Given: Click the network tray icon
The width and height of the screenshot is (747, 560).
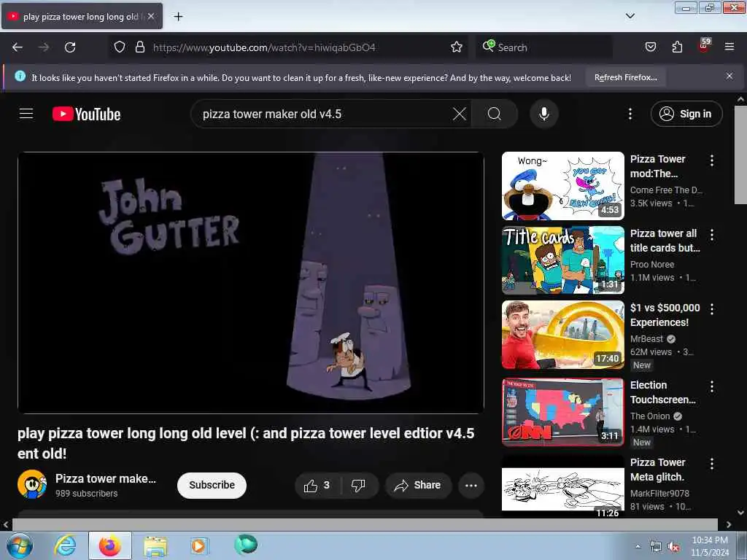Looking at the screenshot, I should click(x=656, y=547).
